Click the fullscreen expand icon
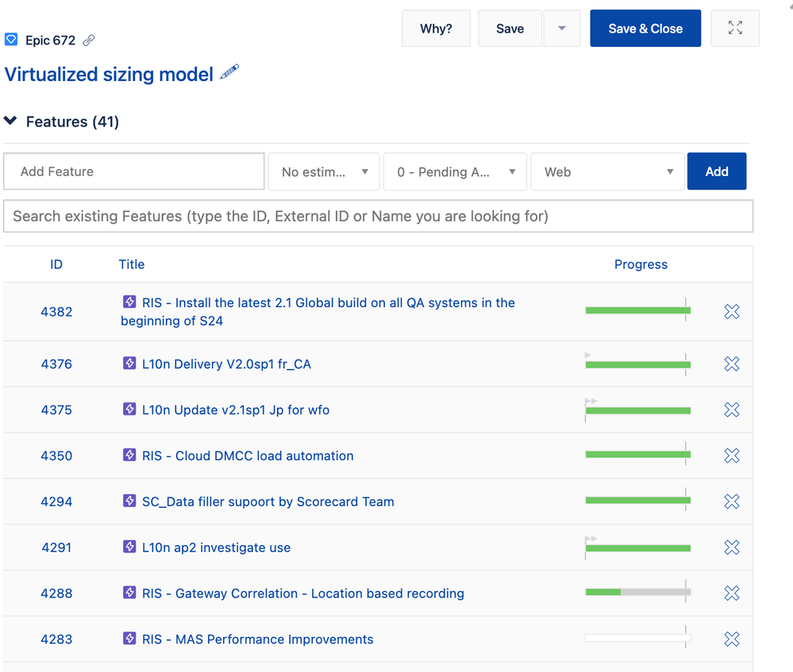Screen dimensions: 793x672 click(x=735, y=29)
